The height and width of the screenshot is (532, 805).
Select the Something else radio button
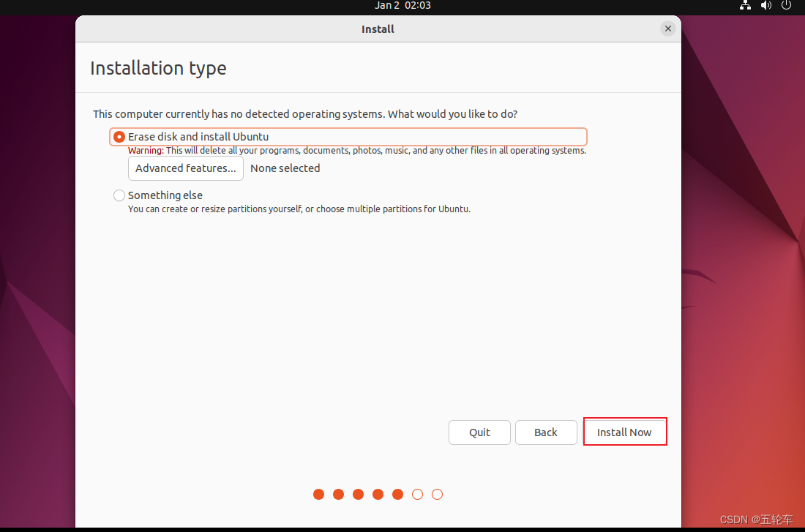pos(119,195)
